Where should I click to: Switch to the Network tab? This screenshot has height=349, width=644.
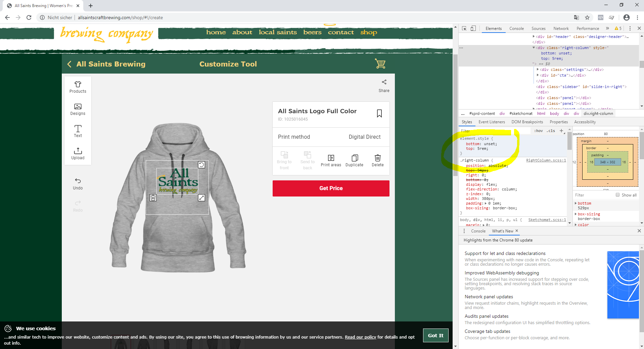pyautogui.click(x=561, y=29)
